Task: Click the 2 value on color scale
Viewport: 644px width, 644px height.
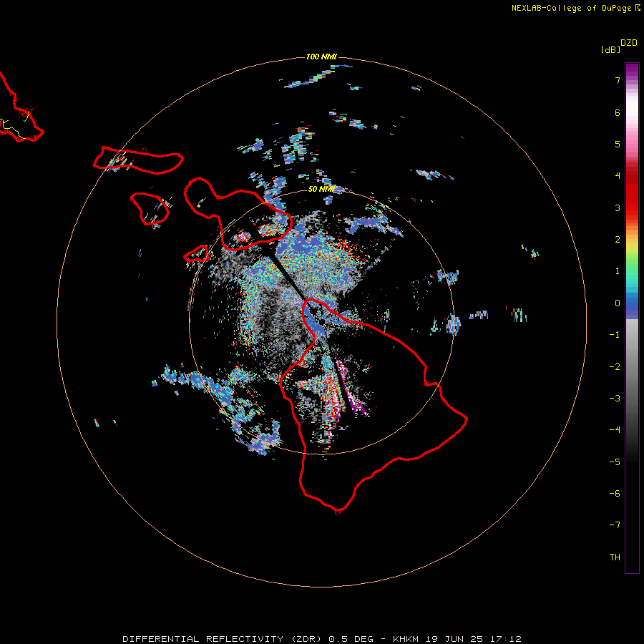Action: tap(618, 240)
